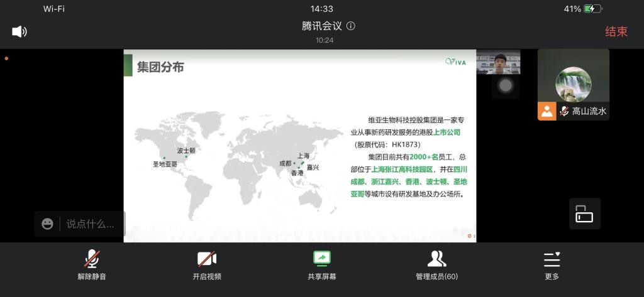Tap the 腾讯会议 meeting title
Screen dimensions: 644x297
coord(321,26)
